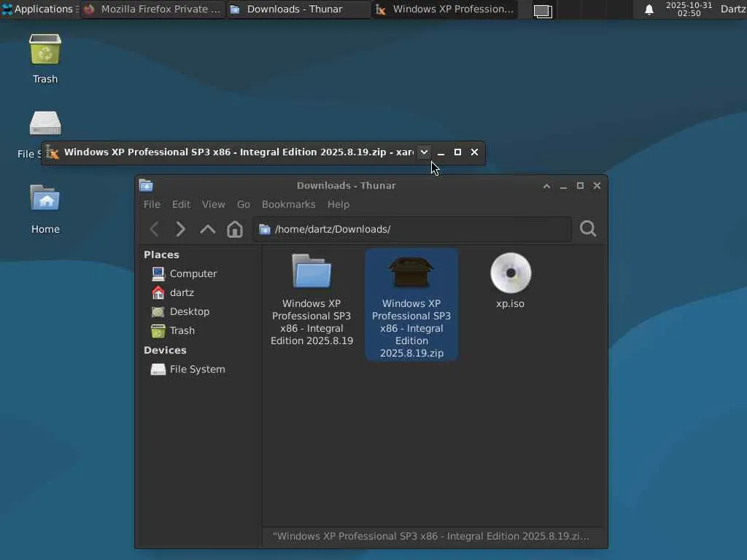Open the Help menu in Thunar

[338, 204]
